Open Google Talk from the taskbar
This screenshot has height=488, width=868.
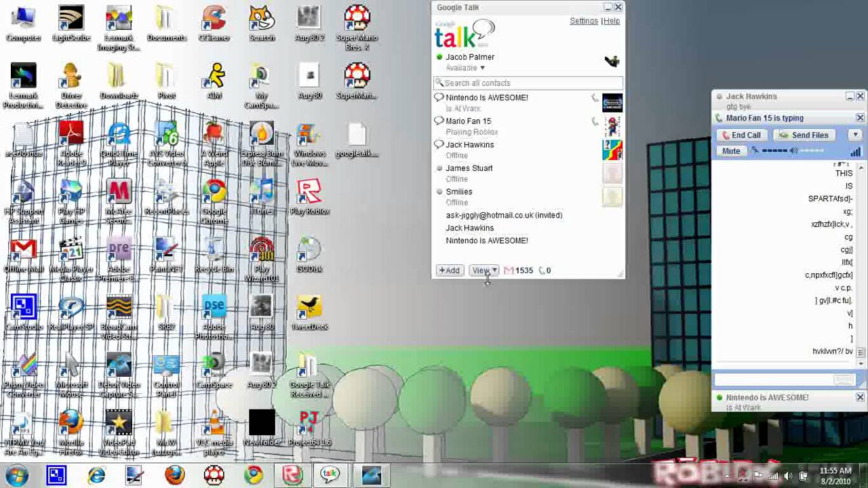click(330, 474)
